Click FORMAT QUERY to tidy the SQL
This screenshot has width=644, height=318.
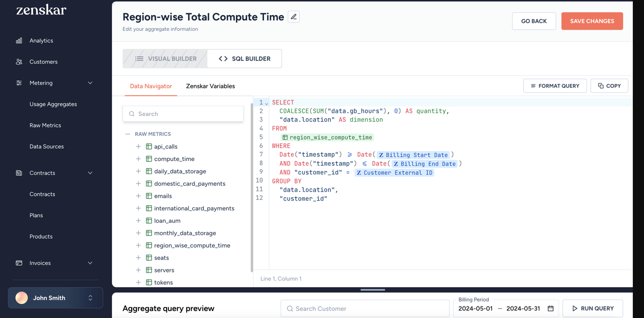coord(555,86)
